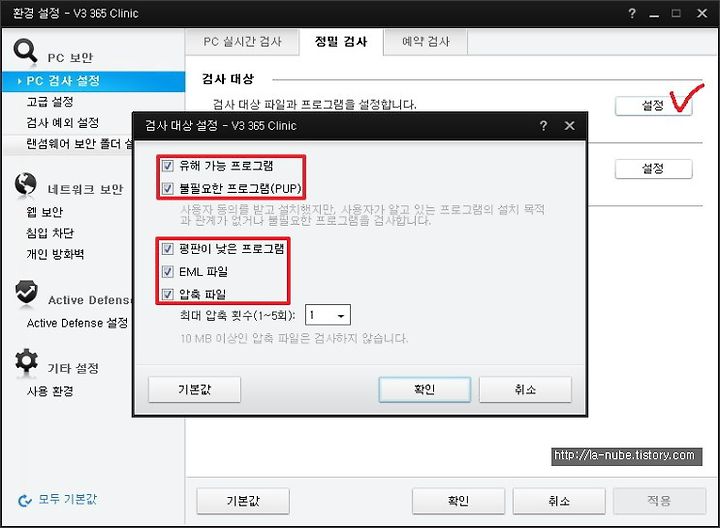Toggle the 불필요한 프로그램(PUP) checkbox

(168, 188)
